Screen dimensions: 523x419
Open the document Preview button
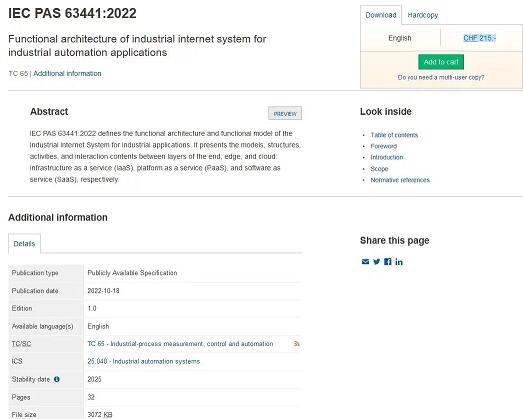[285, 113]
